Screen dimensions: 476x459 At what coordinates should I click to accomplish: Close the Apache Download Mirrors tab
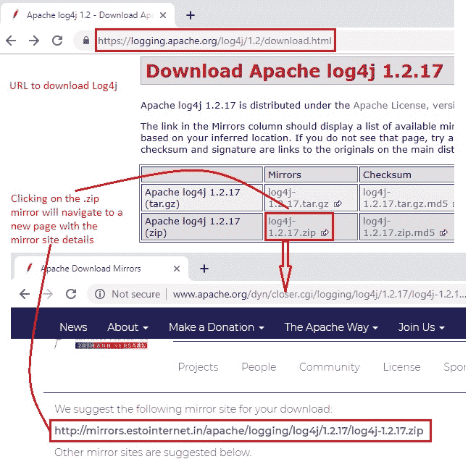pos(177,269)
